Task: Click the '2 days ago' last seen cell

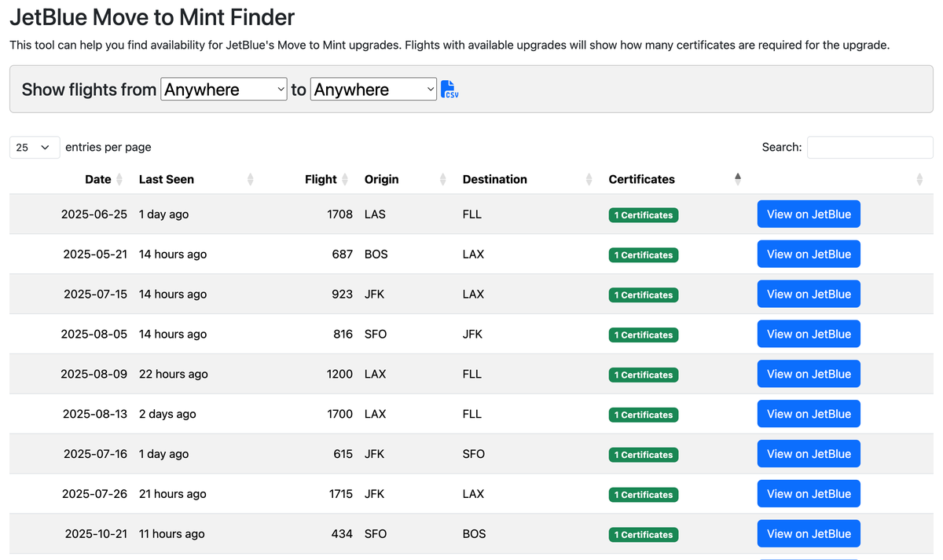Action: pyautogui.click(x=167, y=415)
